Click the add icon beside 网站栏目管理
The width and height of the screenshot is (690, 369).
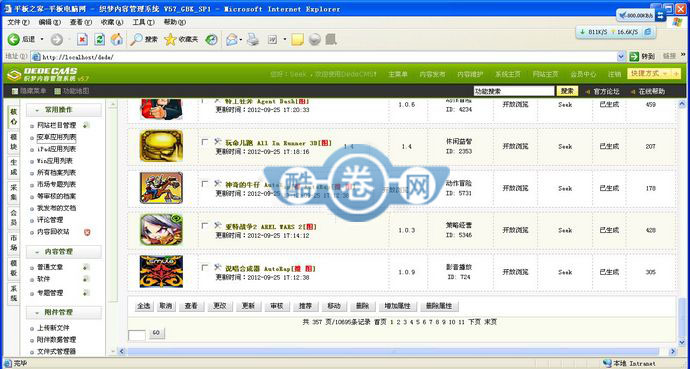point(86,125)
